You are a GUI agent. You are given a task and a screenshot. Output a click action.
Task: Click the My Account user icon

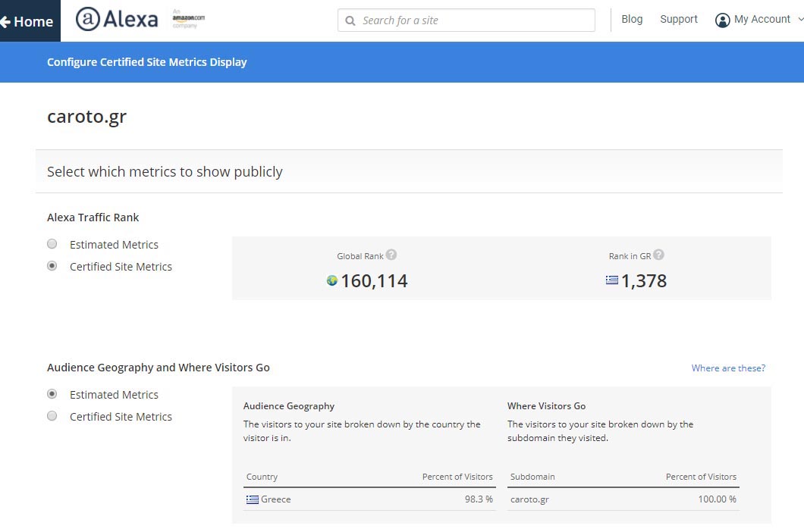(722, 20)
